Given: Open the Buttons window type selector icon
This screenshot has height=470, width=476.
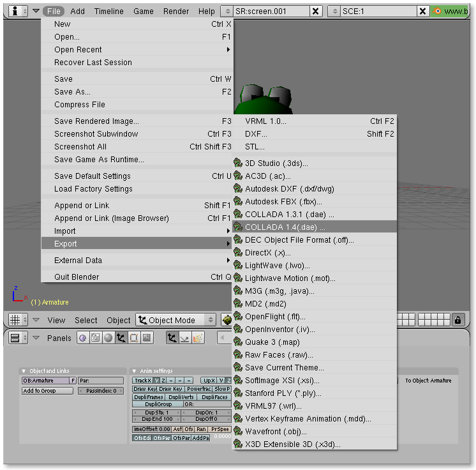Looking at the screenshot, I should [x=18, y=338].
